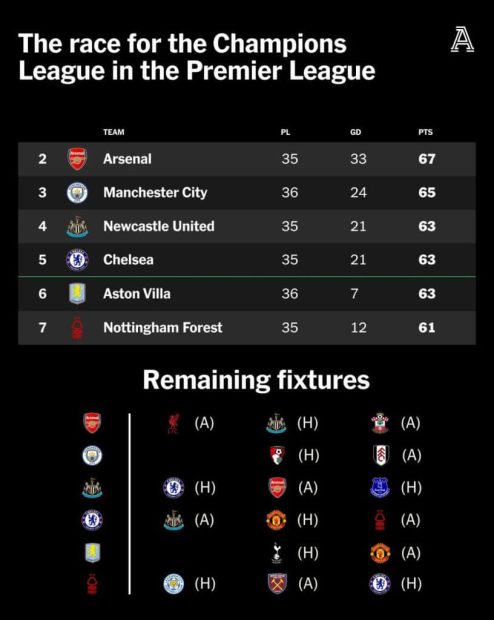The width and height of the screenshot is (494, 620).
Task: Click the Arsenal crest in the table row
Action: (x=77, y=159)
